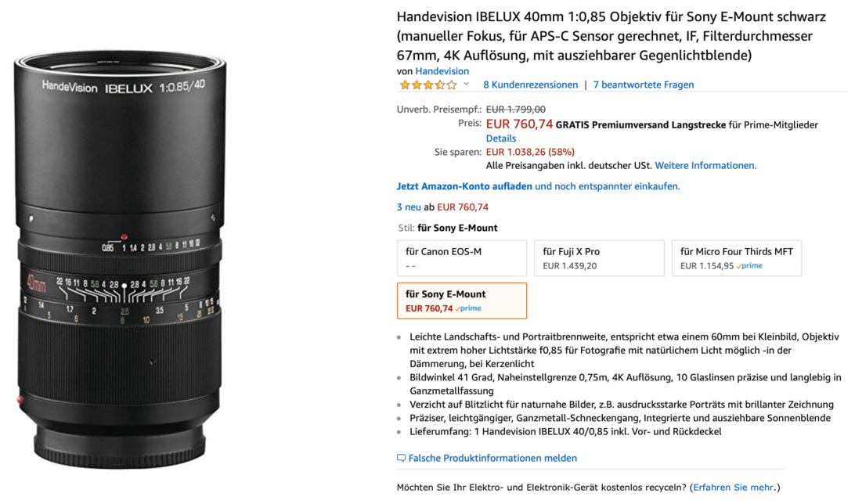Click the prime badge on Micro Four Thirds

point(749,266)
